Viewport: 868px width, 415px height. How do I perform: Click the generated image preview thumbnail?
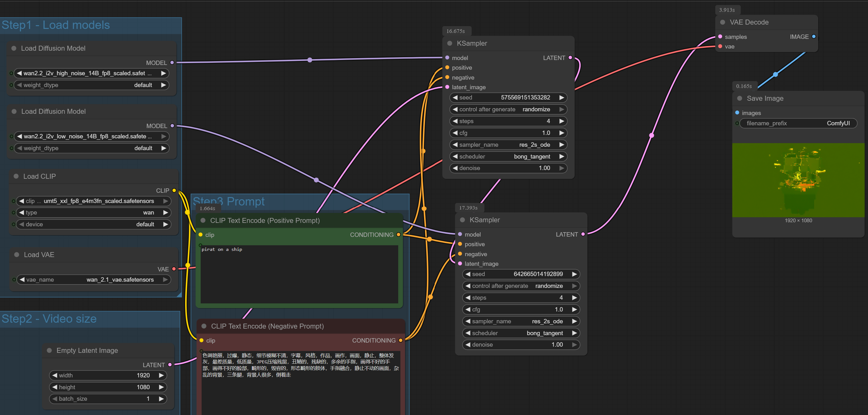[x=798, y=180]
